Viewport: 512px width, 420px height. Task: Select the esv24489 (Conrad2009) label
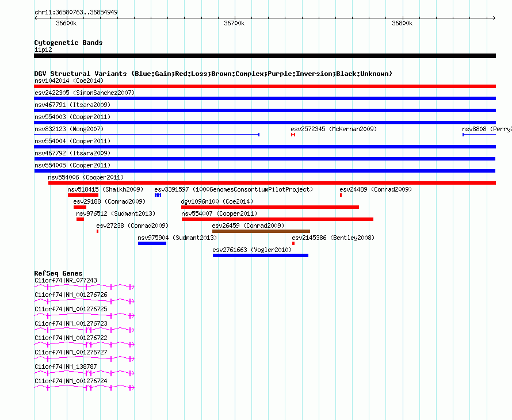click(x=376, y=189)
